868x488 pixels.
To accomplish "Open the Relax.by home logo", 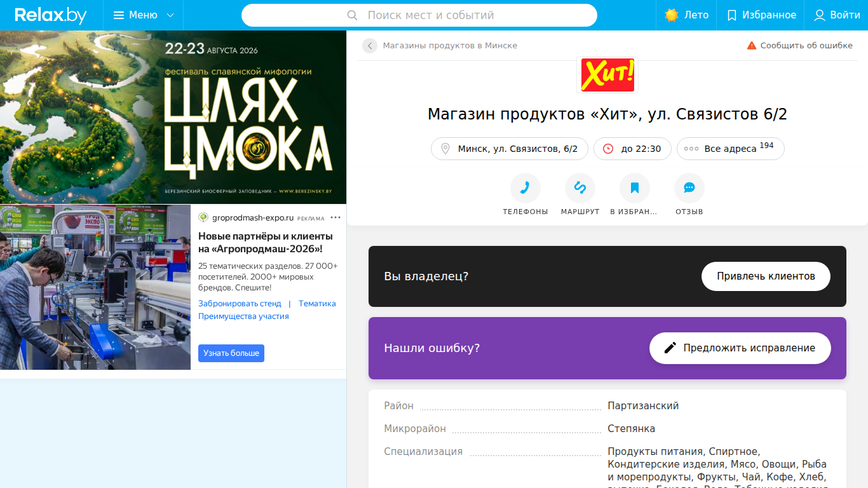I will (x=51, y=15).
